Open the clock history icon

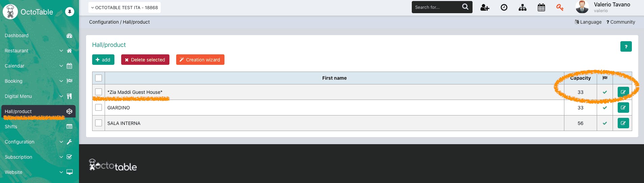(x=504, y=7)
